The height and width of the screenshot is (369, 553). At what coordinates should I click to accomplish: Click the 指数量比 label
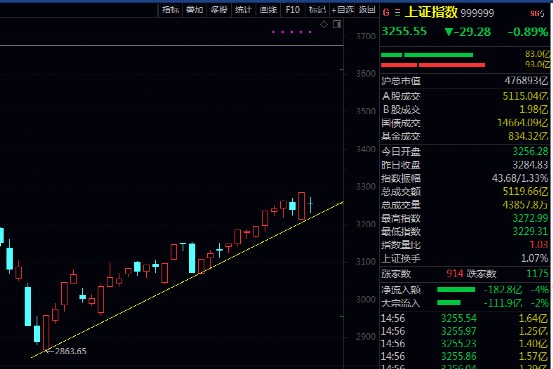pos(401,245)
